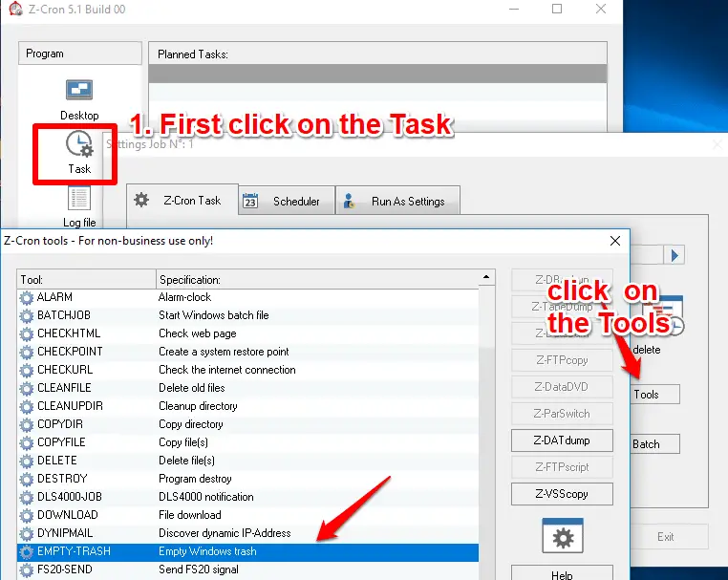This screenshot has height=580, width=728.
Task: Select 'Send FS20 signal' specification
Action: click(199, 569)
